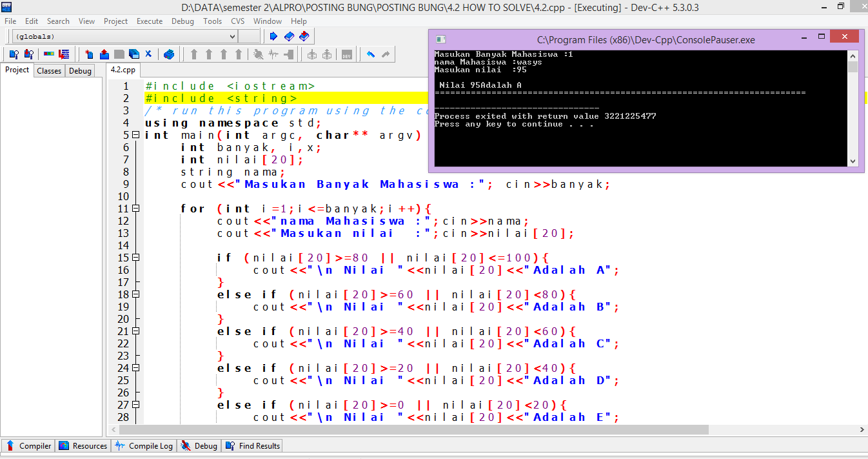Collapse the else-if fold at line 27
The height and width of the screenshot is (459, 868).
[x=135, y=405]
